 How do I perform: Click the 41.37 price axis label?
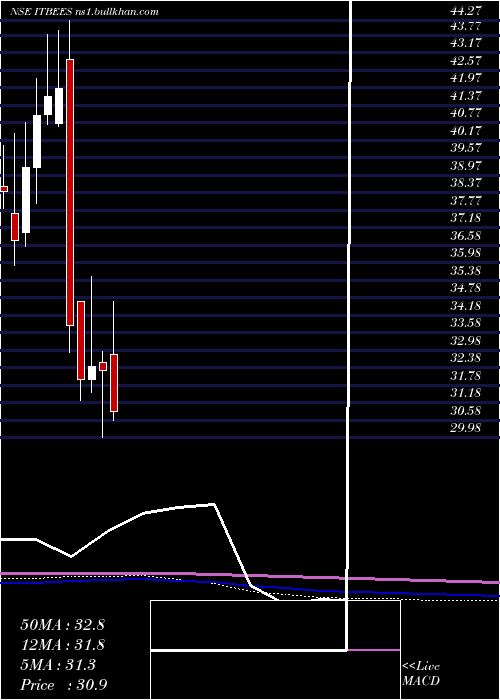click(x=466, y=96)
